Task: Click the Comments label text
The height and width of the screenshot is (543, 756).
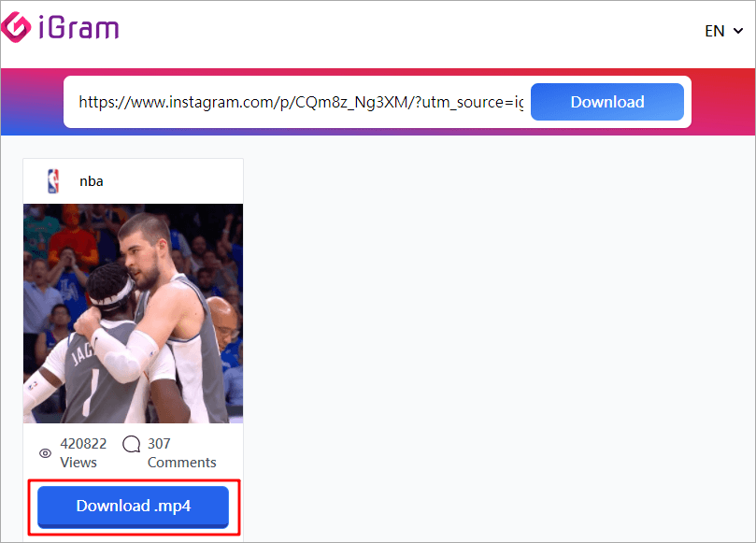Action: tap(182, 463)
